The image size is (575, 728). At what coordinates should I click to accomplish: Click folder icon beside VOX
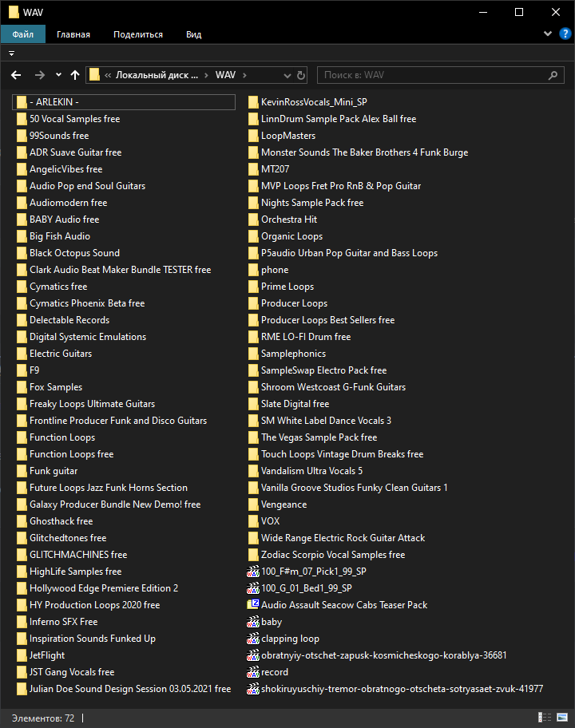click(x=253, y=521)
